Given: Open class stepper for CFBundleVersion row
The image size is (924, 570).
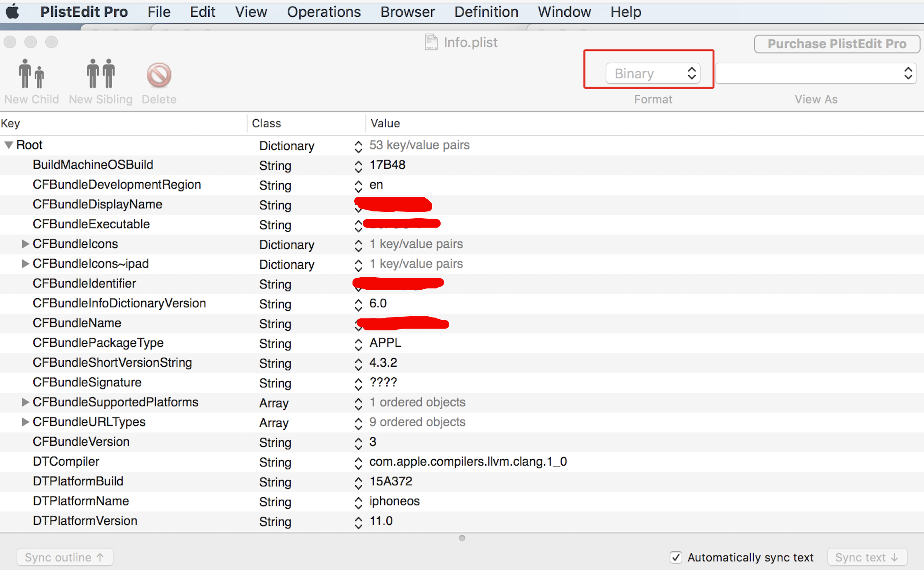Looking at the screenshot, I should (x=358, y=443).
